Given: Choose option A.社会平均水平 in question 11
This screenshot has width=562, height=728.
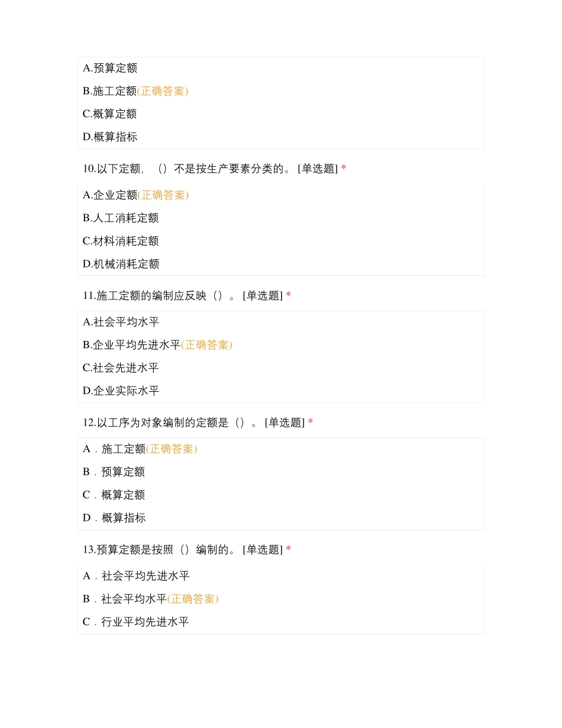Looking at the screenshot, I should pyautogui.click(x=121, y=322).
